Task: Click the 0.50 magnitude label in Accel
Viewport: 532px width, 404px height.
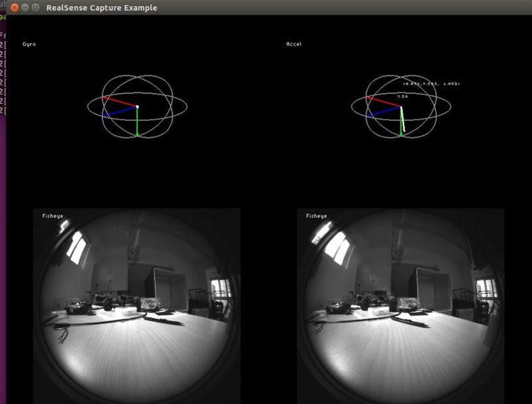Action: click(403, 96)
